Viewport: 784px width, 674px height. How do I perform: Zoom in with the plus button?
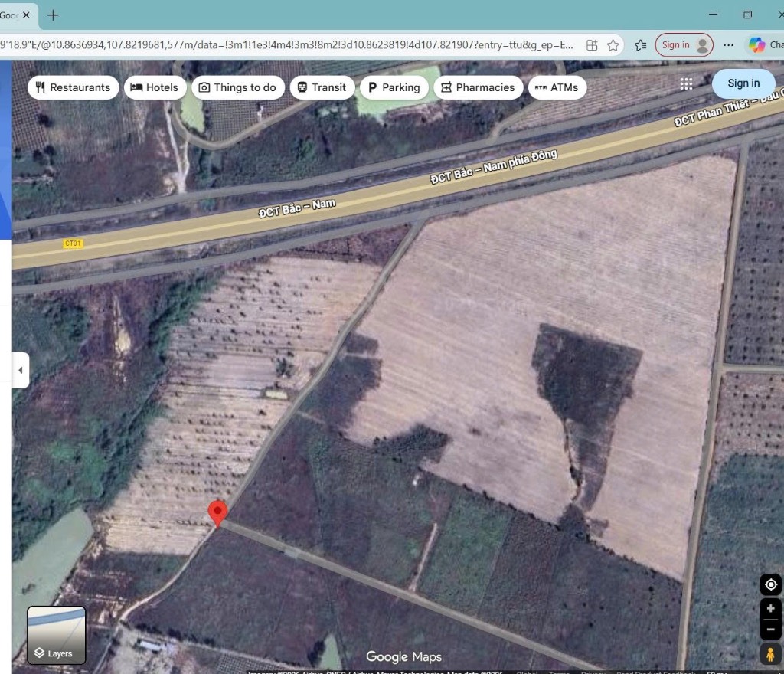click(x=770, y=608)
